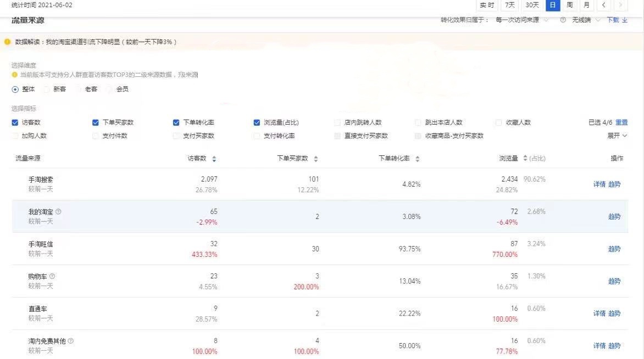
Task: Check the 收藏商品-支付买家数 checkbox
Action: click(x=418, y=136)
